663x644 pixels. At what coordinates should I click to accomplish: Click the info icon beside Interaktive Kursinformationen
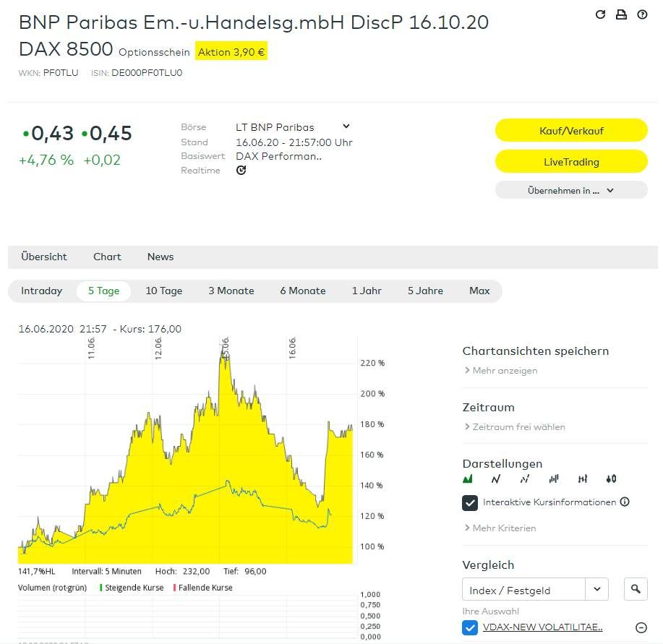point(625,502)
